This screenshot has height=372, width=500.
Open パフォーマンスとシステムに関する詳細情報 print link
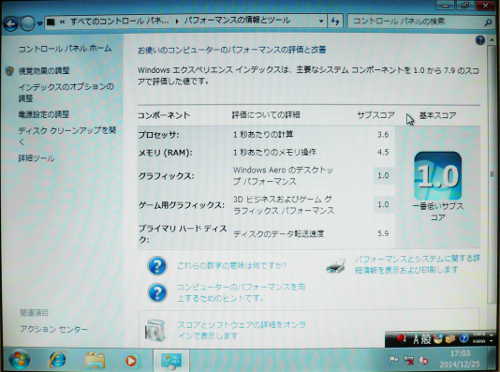point(417,264)
